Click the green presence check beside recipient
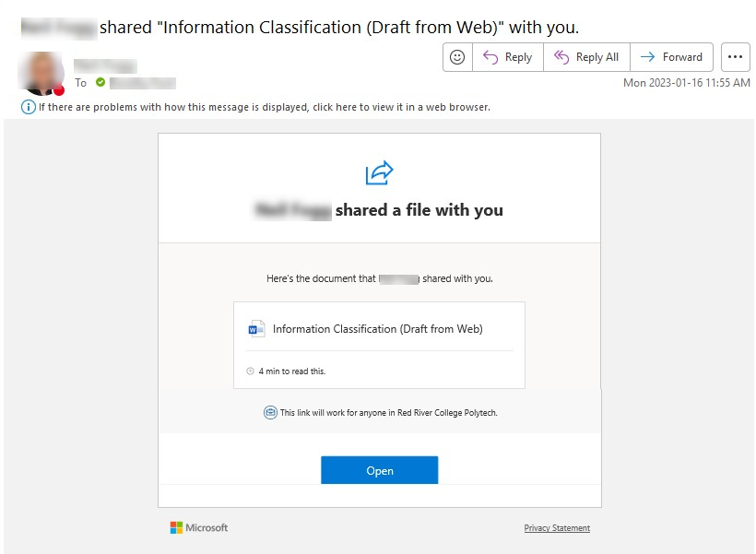 (100, 83)
